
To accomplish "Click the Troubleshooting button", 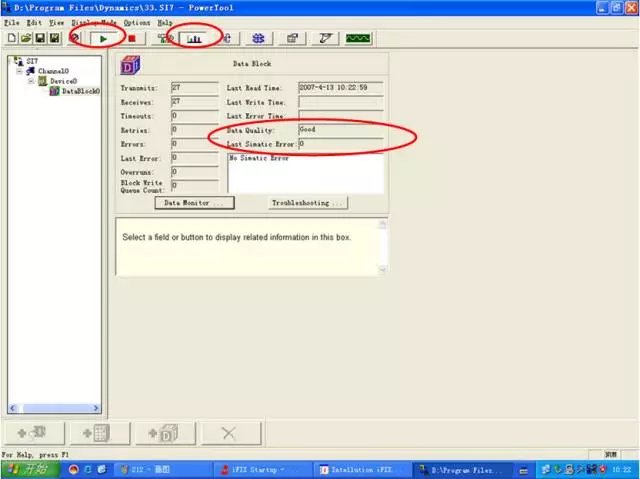I will (308, 203).
